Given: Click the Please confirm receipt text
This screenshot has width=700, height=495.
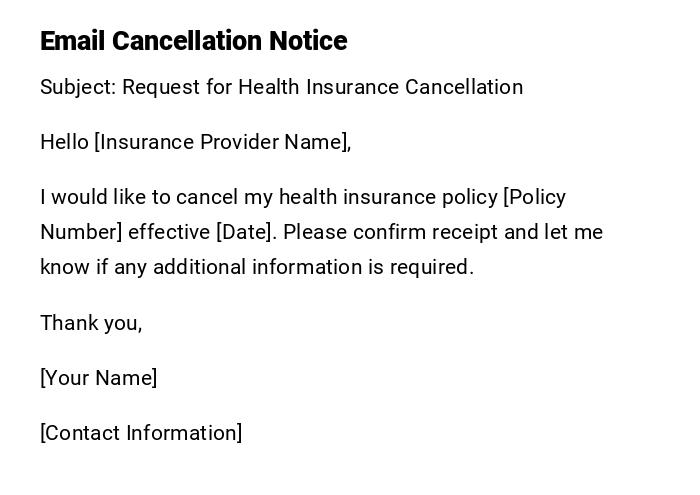Looking at the screenshot, I should tap(391, 232).
